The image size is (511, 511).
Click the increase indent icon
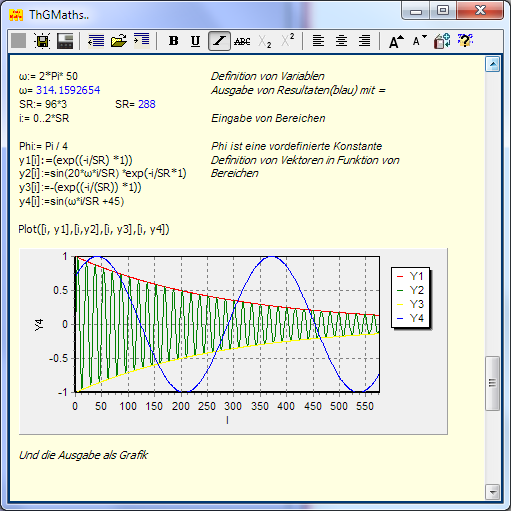(x=142, y=40)
